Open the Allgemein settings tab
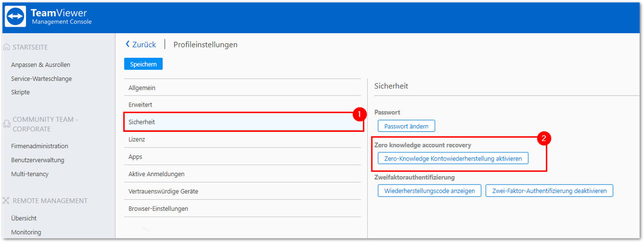The width and height of the screenshot is (644, 243). point(243,88)
